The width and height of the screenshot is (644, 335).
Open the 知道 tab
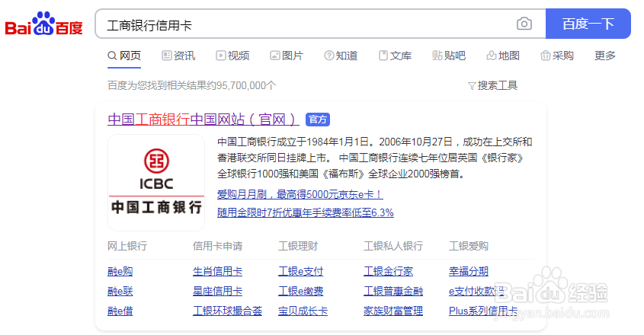point(341,56)
